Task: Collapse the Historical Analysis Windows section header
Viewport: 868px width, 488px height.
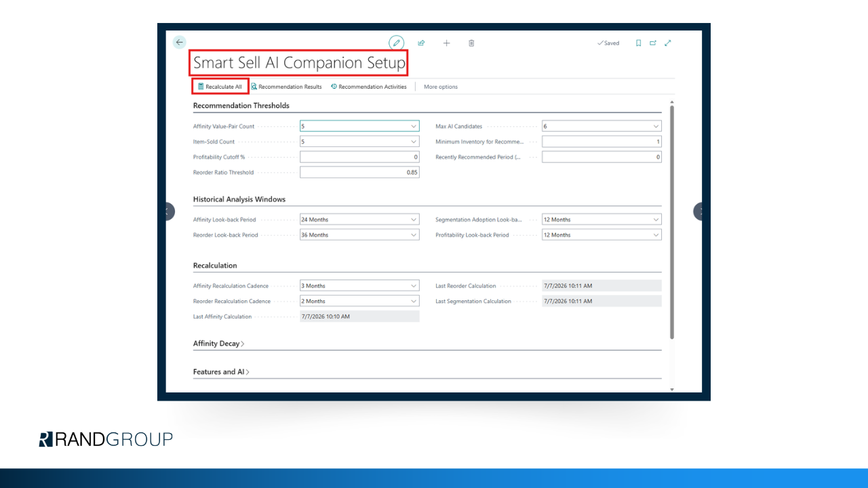Action: click(x=239, y=199)
